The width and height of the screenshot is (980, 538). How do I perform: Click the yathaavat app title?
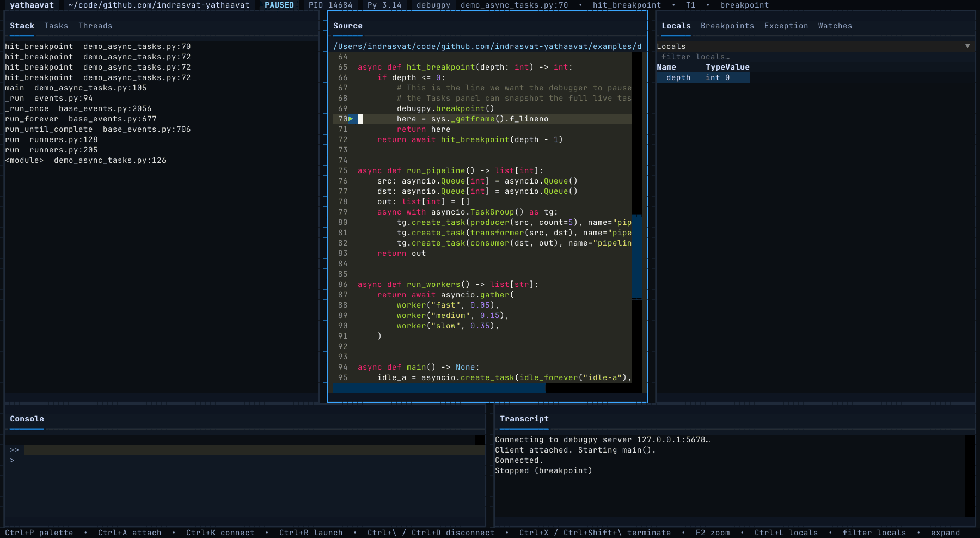(32, 5)
